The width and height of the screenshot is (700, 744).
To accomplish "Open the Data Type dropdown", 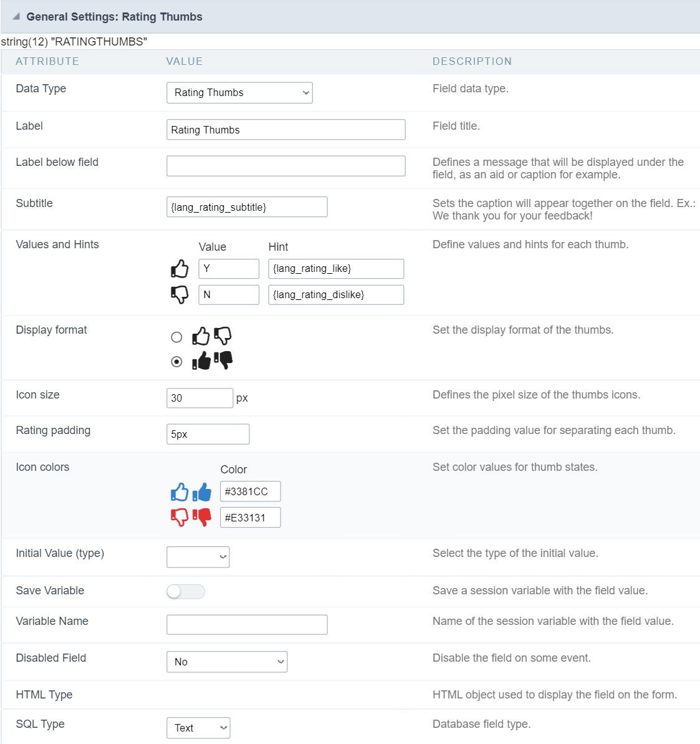I will click(x=239, y=92).
